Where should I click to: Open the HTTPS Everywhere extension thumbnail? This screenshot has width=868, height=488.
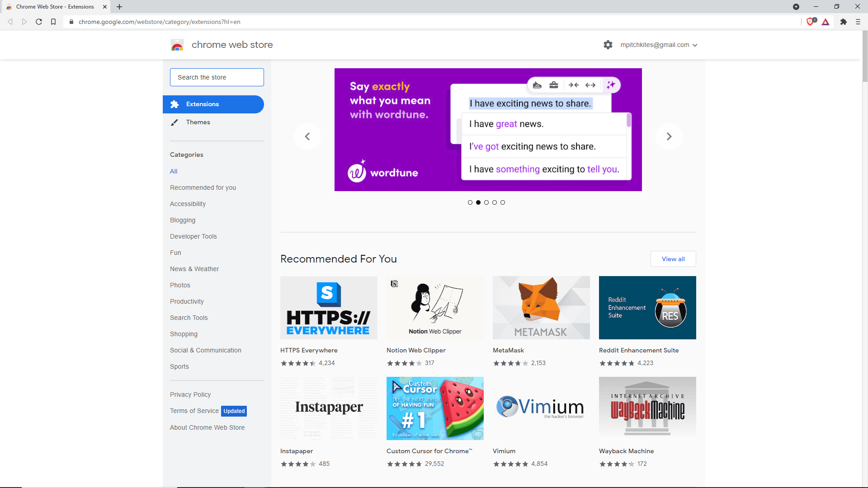329,308
